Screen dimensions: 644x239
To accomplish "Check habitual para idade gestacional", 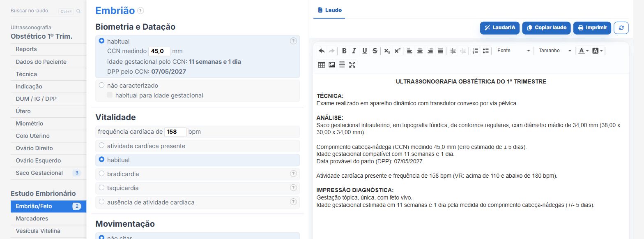I will pos(110,95).
